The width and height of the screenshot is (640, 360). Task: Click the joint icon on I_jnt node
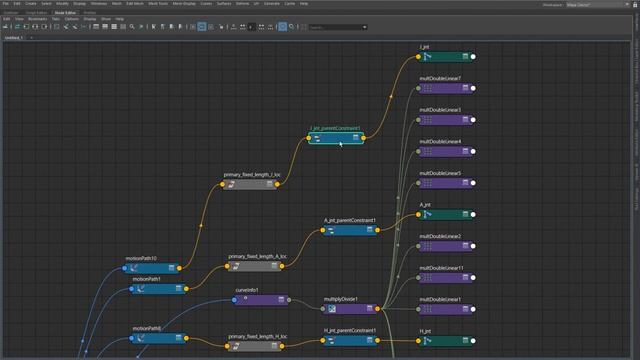[427, 57]
